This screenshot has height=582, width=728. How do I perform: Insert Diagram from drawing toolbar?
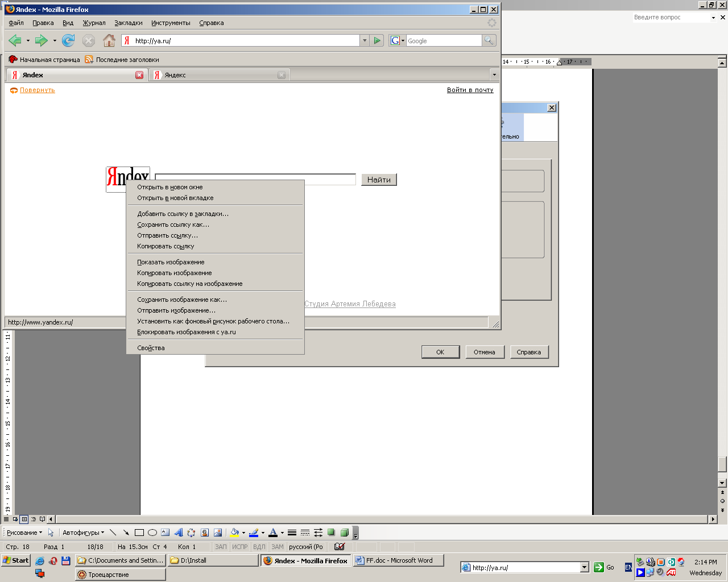click(191, 533)
